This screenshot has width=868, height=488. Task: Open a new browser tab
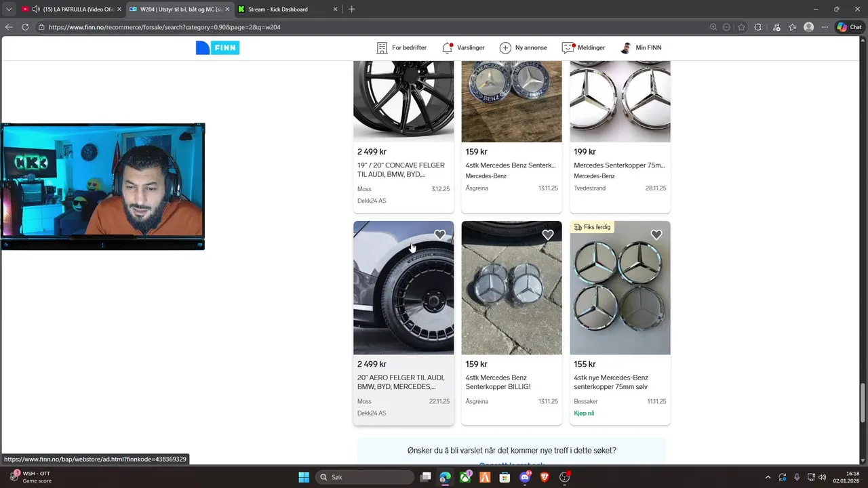coord(351,9)
